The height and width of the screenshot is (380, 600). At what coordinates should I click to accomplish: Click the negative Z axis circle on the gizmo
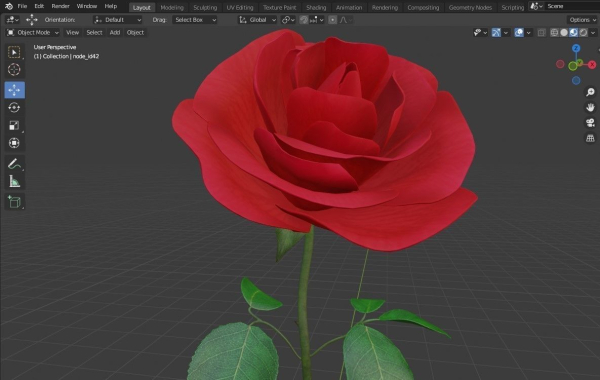(x=576, y=80)
